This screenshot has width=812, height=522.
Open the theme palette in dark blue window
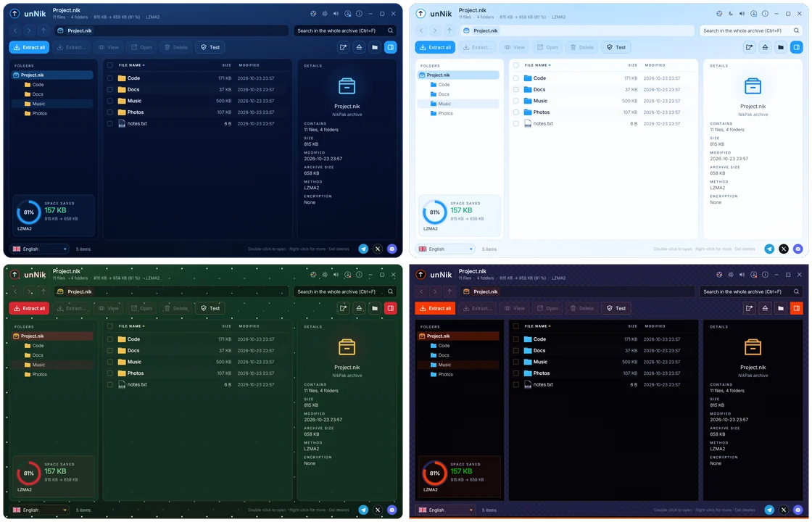(313, 14)
